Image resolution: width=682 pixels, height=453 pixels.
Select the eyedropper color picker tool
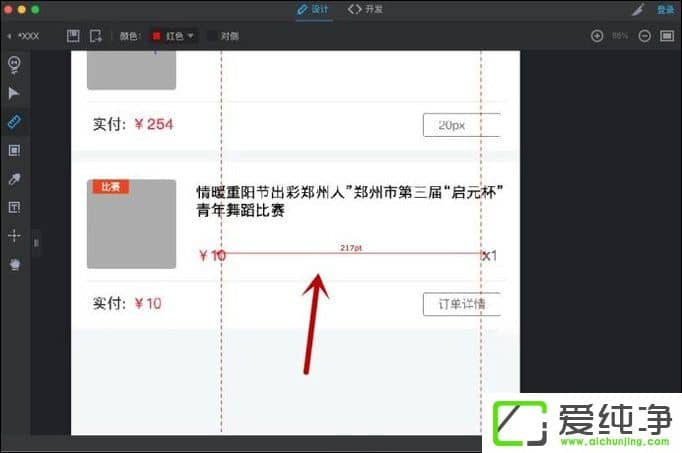tap(14, 179)
